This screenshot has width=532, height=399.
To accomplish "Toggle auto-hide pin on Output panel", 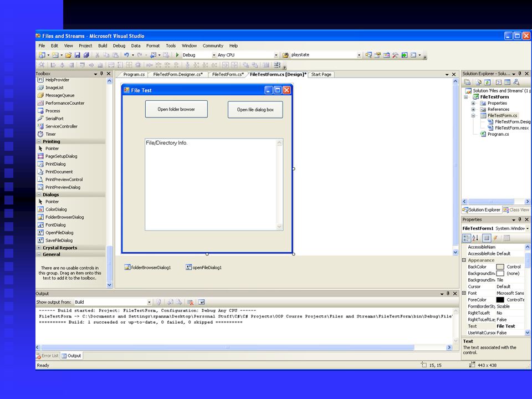I will tap(448, 294).
